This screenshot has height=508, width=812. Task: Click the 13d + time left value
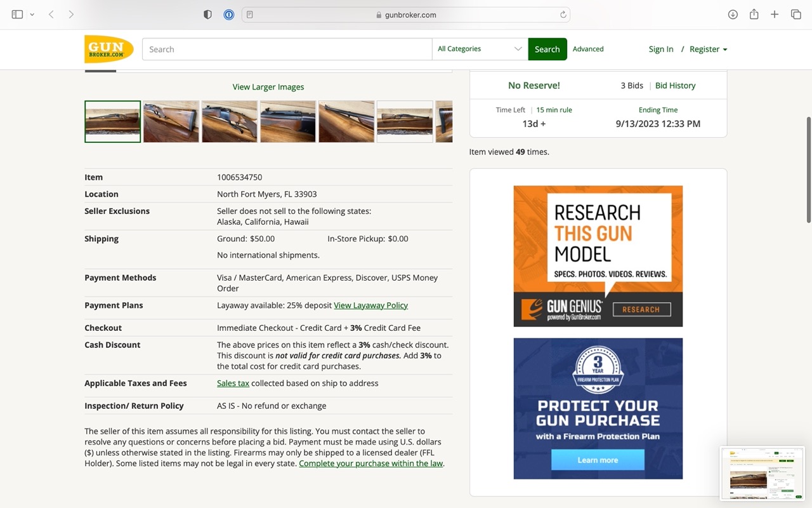click(534, 124)
